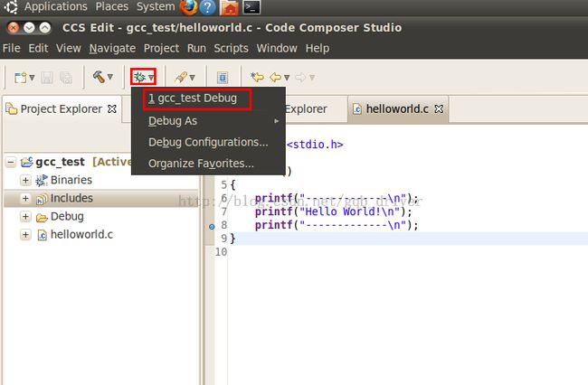Launch the Terminal panel icon
Viewport: 588px width, 385px height.
(251, 7)
